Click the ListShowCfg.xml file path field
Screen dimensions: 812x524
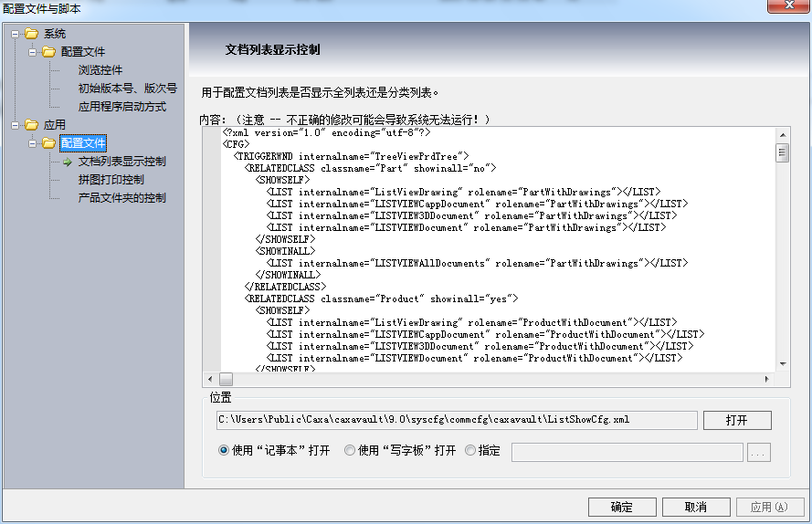click(x=457, y=420)
